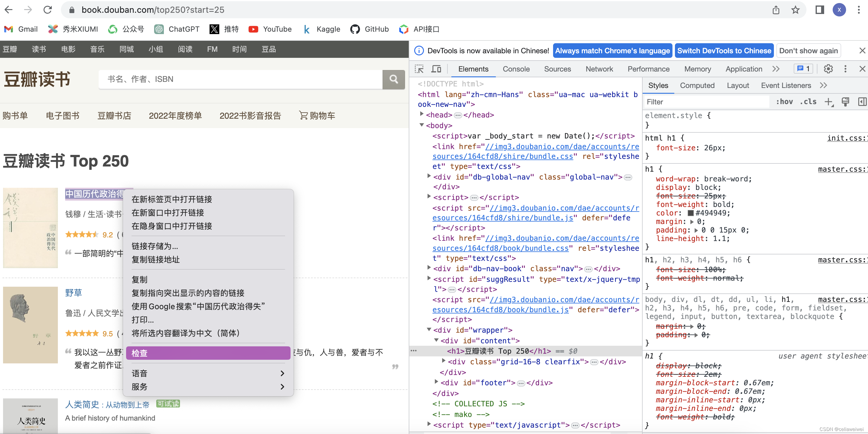The image size is (868, 434).
Task: Open the new style rule plus icon
Action: (829, 102)
